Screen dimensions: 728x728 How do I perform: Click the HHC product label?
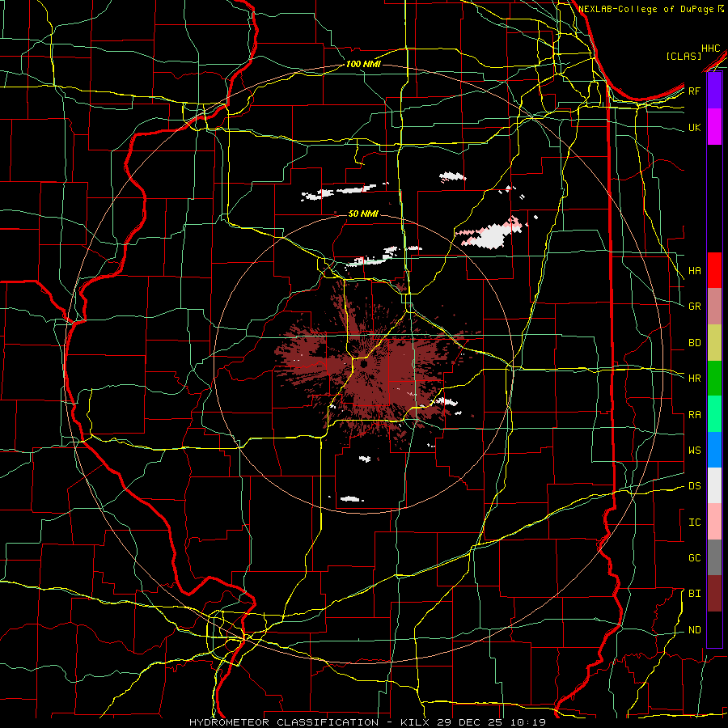(711, 49)
